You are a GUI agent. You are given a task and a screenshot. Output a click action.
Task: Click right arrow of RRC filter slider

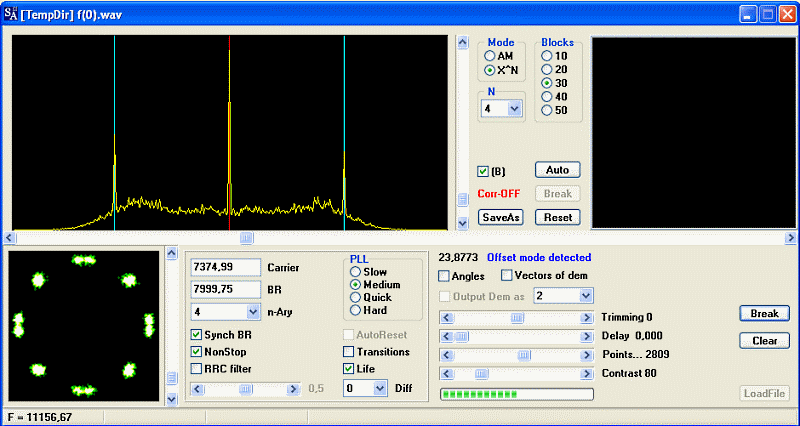tap(293, 389)
